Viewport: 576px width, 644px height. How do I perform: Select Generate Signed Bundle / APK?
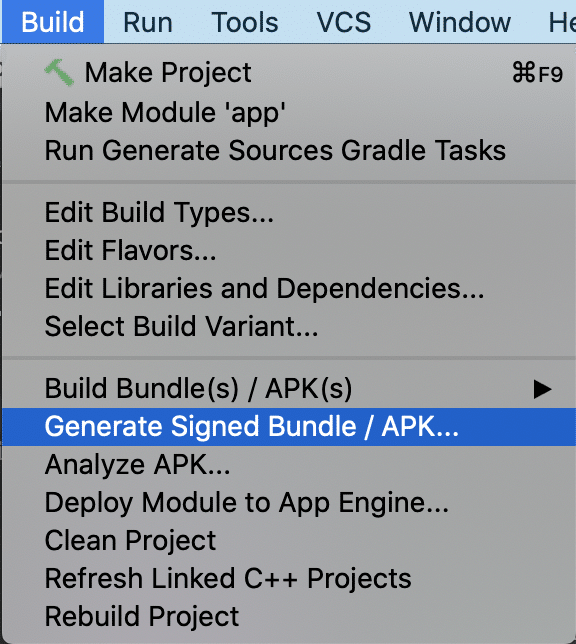[289, 427]
